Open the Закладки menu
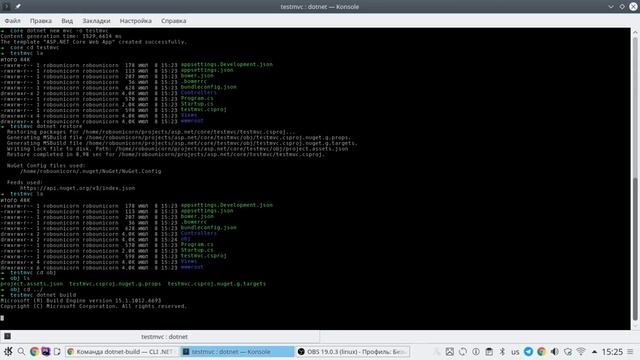640x360 pixels. pyautogui.click(x=96, y=21)
